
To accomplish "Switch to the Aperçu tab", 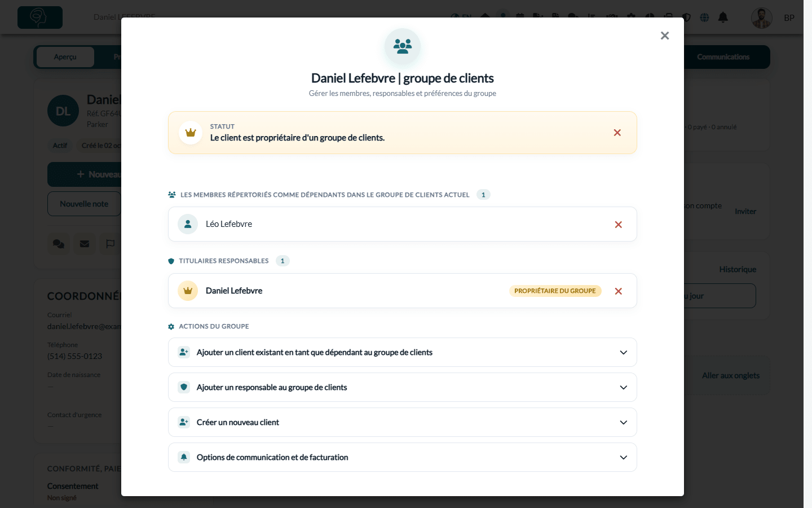I will click(65, 57).
